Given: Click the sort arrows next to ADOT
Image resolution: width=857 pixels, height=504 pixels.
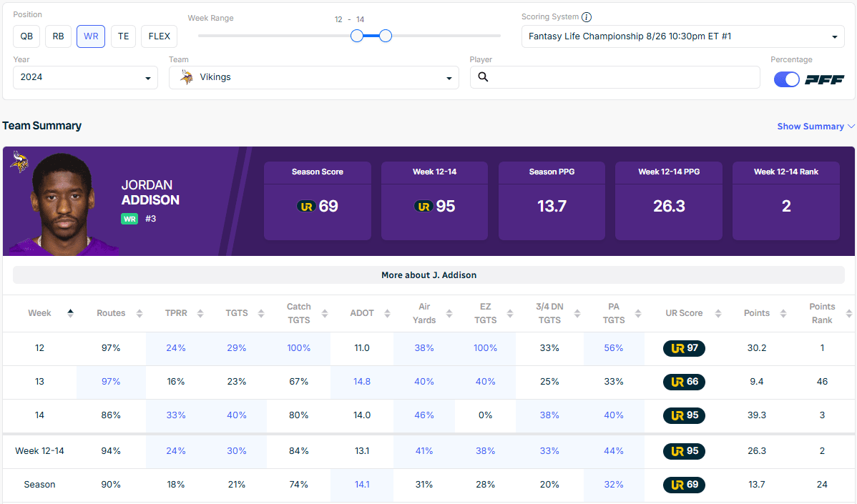Looking at the screenshot, I should [x=387, y=313].
